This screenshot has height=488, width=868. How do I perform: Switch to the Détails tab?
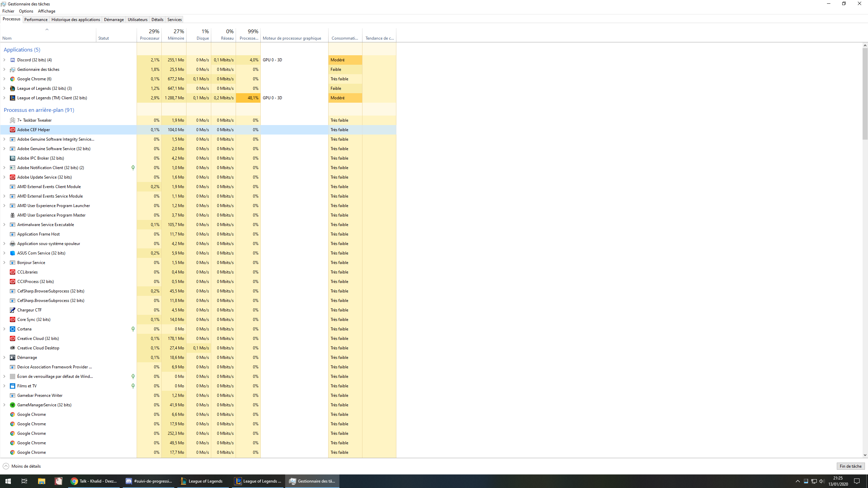click(157, 20)
